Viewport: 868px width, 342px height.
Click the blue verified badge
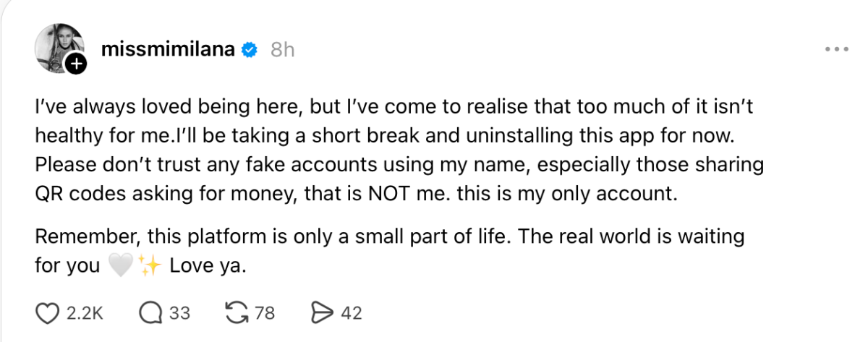click(250, 50)
